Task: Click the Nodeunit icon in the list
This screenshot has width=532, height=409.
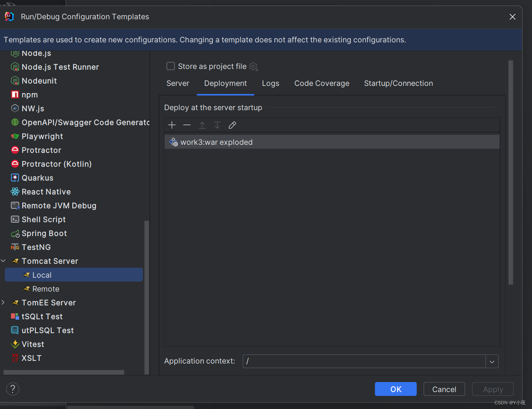Action: click(x=15, y=81)
